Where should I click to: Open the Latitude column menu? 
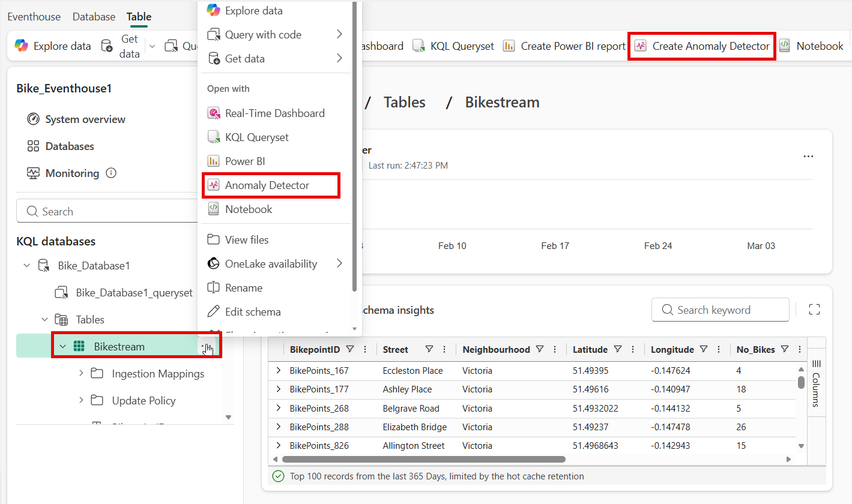pos(633,349)
